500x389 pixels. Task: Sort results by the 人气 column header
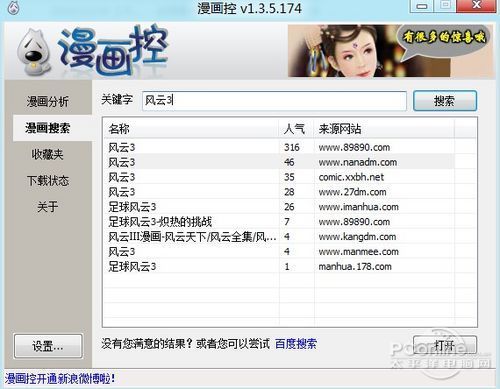pos(296,129)
